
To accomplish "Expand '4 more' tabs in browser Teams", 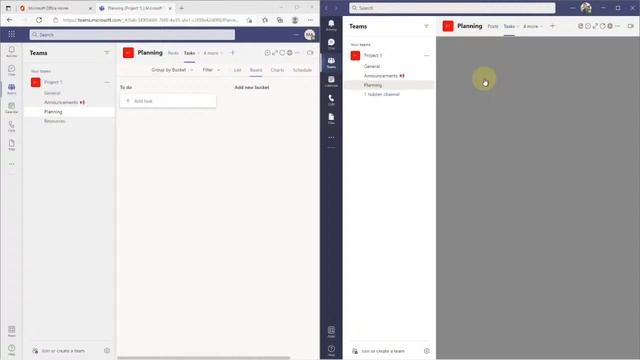I will point(213,53).
